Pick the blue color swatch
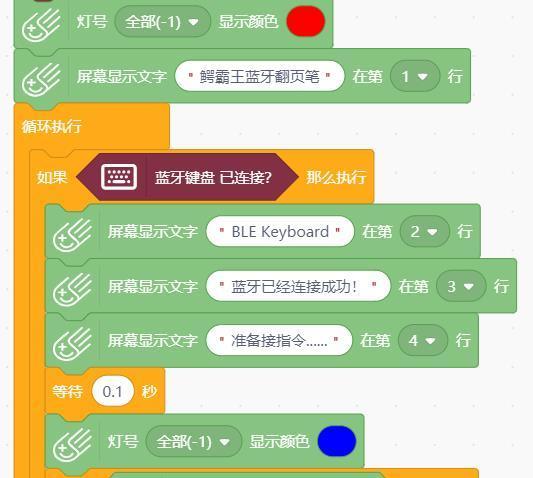This screenshot has width=533, height=478. (337, 441)
